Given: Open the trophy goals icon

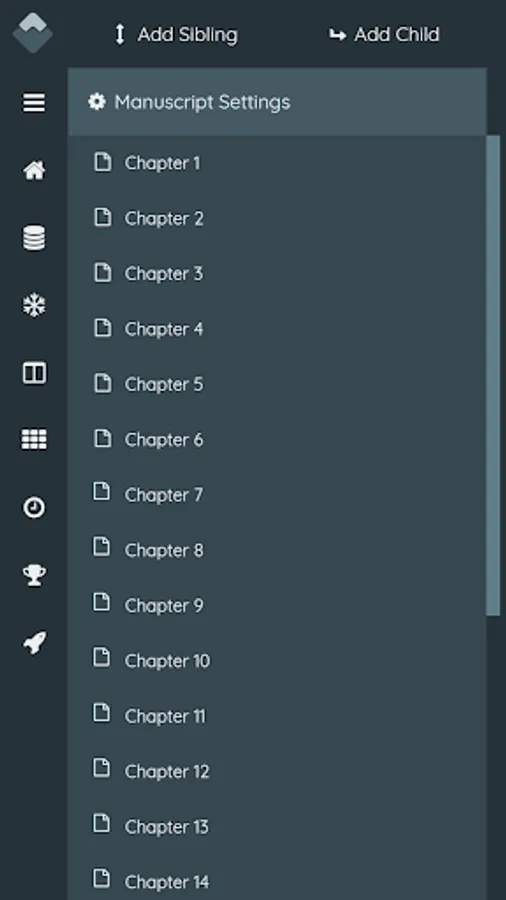Looking at the screenshot, I should point(34,575).
